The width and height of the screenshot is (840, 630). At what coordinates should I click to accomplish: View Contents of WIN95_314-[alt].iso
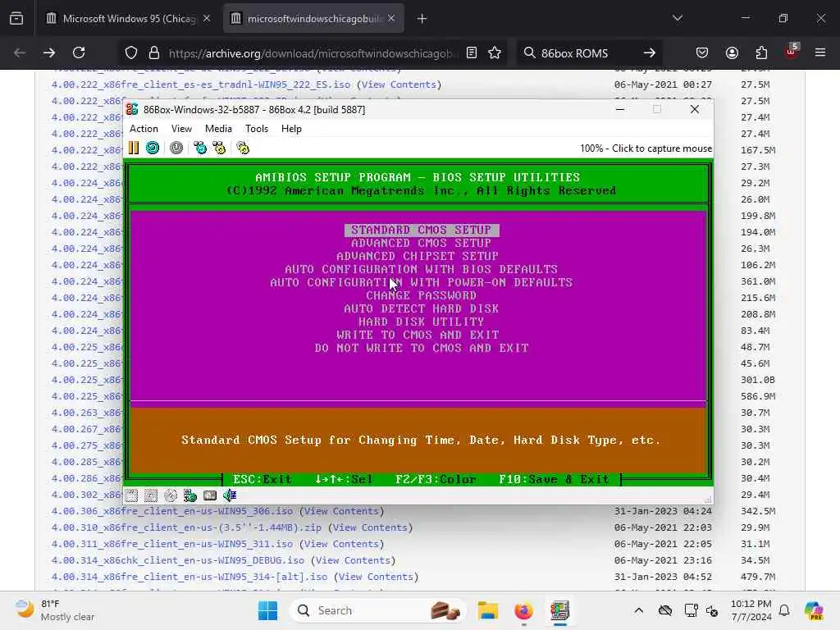click(376, 577)
